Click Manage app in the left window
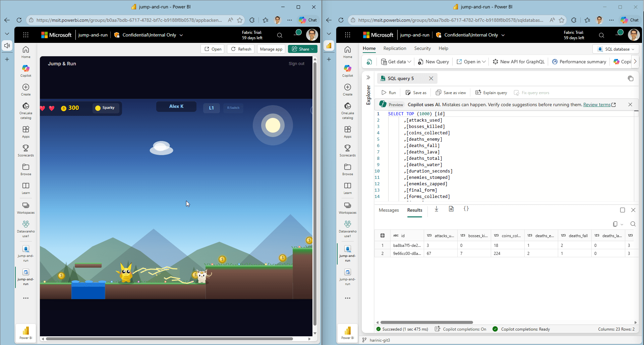The height and width of the screenshot is (345, 644). [271, 49]
